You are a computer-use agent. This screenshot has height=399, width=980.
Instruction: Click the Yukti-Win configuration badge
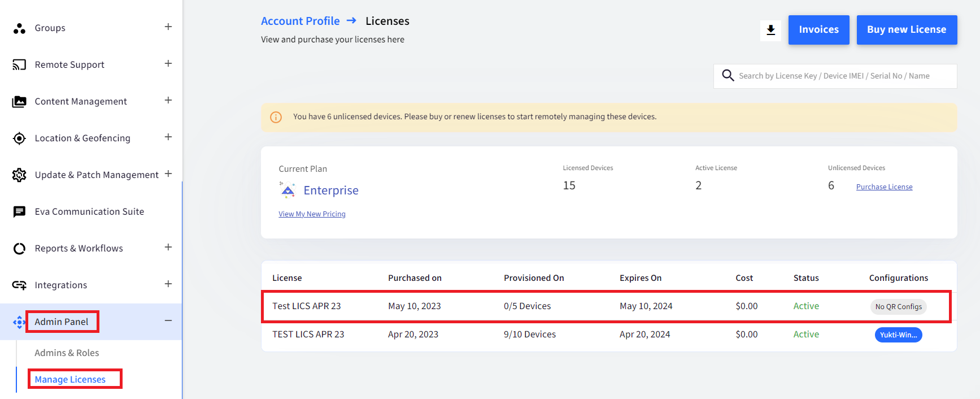pos(898,335)
